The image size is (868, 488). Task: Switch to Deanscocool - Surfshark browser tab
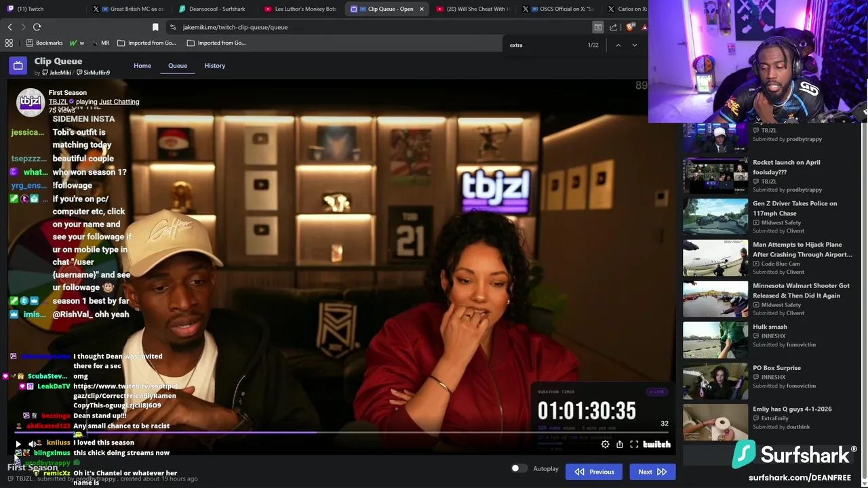pyautogui.click(x=214, y=9)
